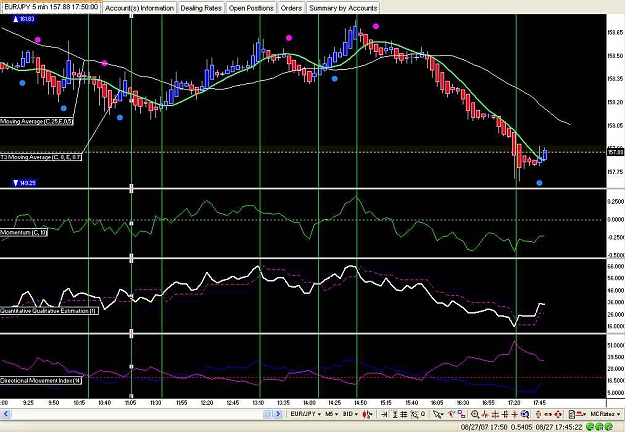Screen dimensions: 625x432
Task: Click the purple connected-boxes icon
Action: coord(462,414)
